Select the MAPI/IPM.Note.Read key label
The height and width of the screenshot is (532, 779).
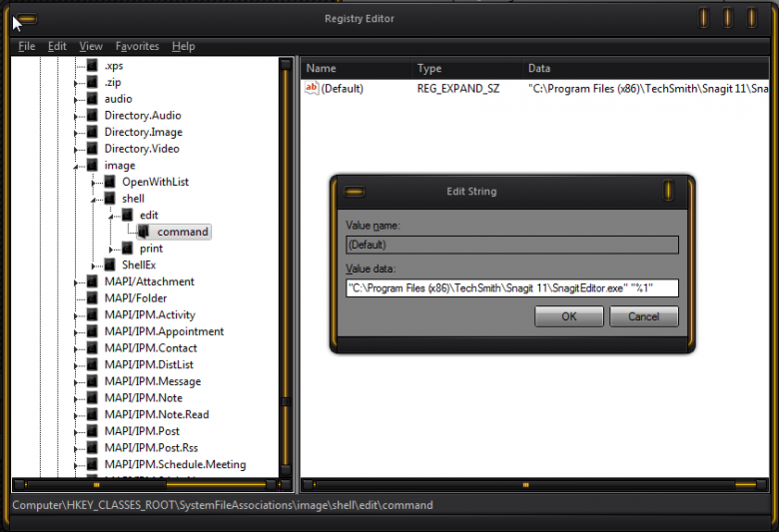click(x=157, y=415)
